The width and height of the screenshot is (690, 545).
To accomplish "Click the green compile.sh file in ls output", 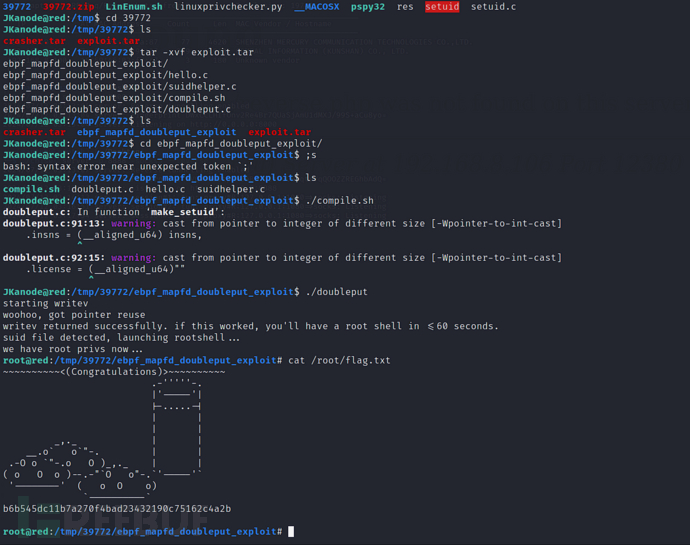I will tap(31, 189).
